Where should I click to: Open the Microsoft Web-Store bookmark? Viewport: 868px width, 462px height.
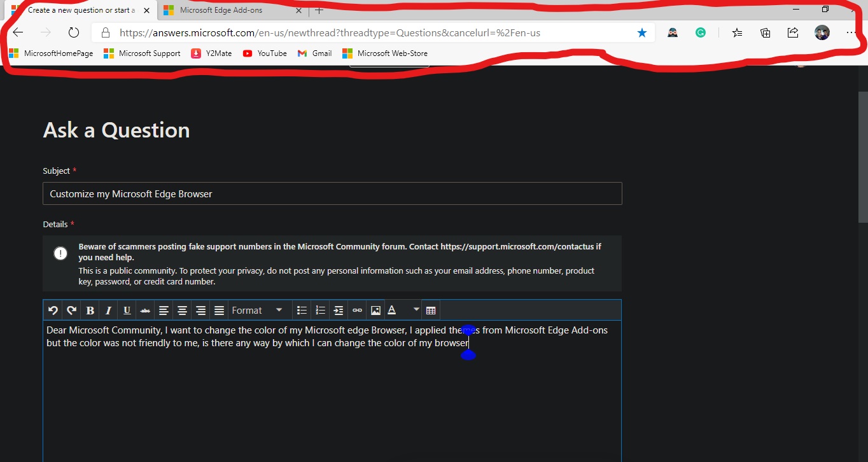click(x=385, y=53)
